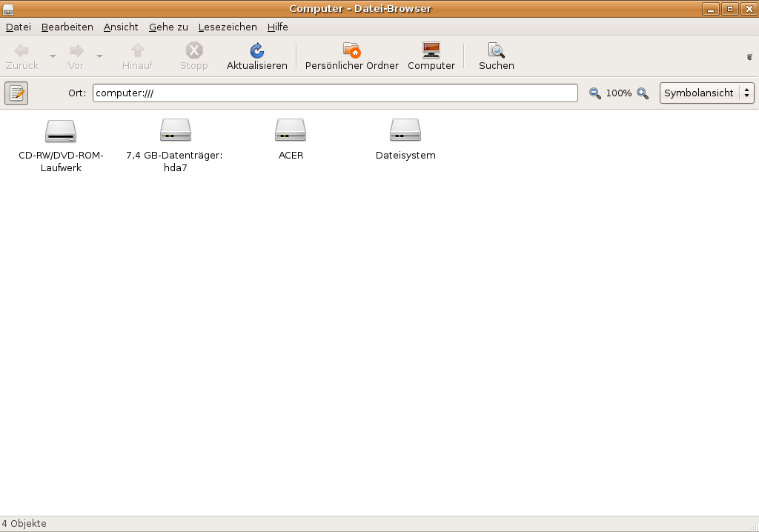
Task: Select the ACER drive icon
Action: pyautogui.click(x=291, y=132)
